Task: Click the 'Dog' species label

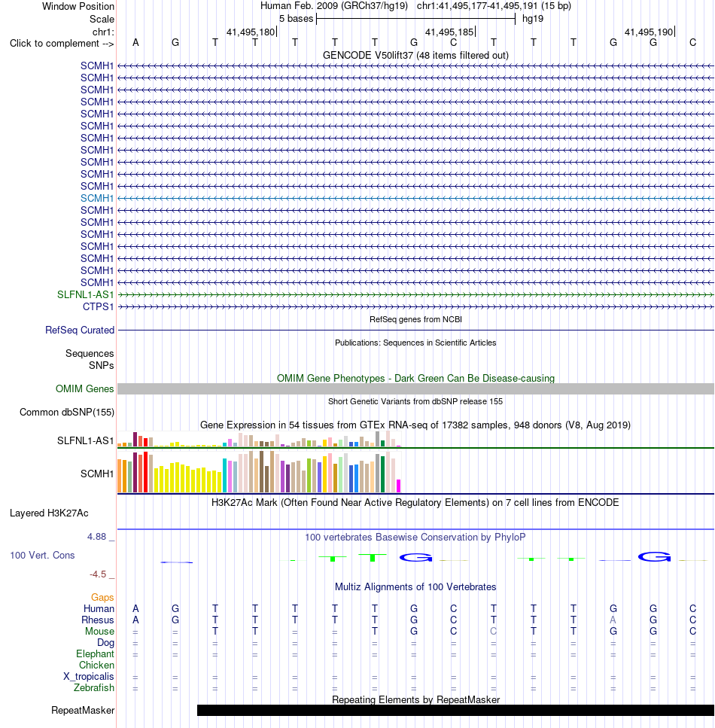Action: (105, 643)
